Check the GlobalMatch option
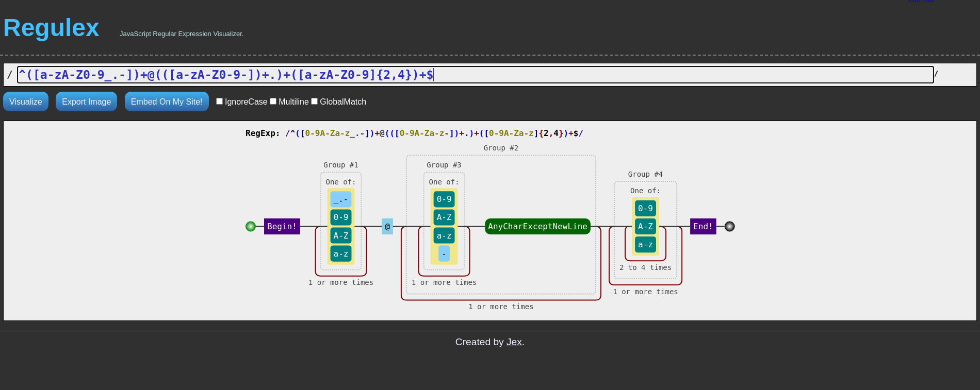This screenshot has width=980, height=390. (314, 101)
